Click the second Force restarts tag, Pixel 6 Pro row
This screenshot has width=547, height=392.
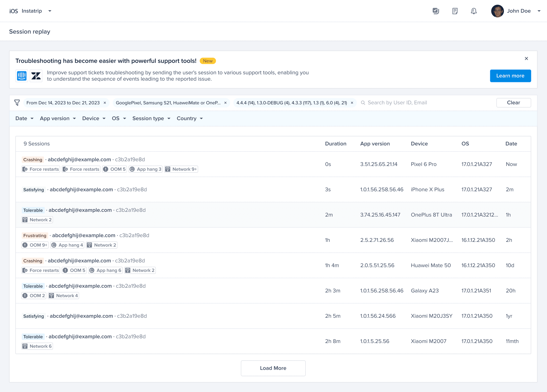point(81,169)
